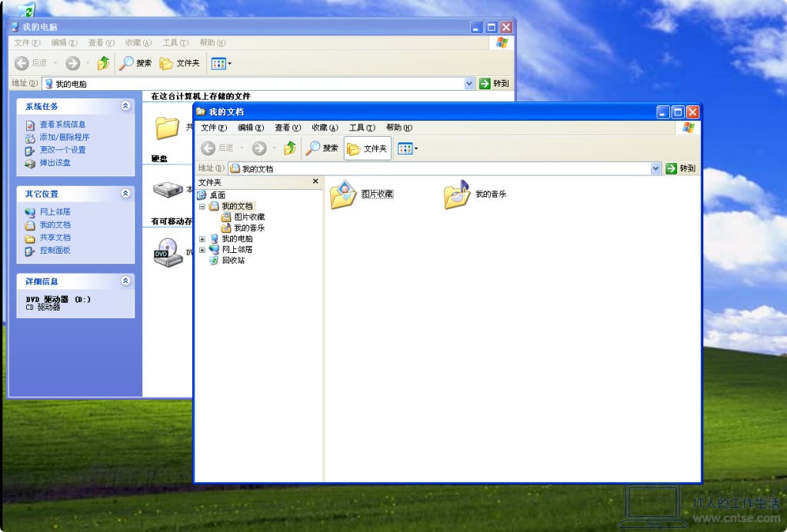Select shared documents folder icon in 我的电脑
Viewport: 787px width, 532px height.
[167, 127]
